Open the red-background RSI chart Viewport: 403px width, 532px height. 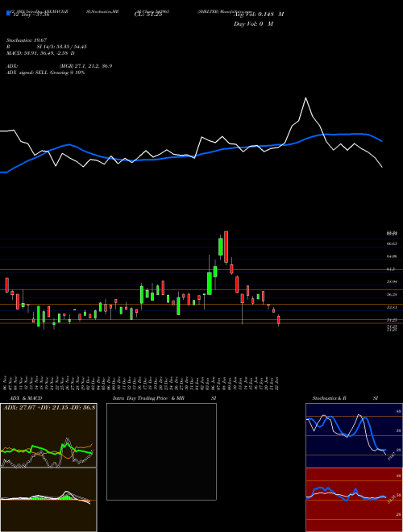coord(354,500)
